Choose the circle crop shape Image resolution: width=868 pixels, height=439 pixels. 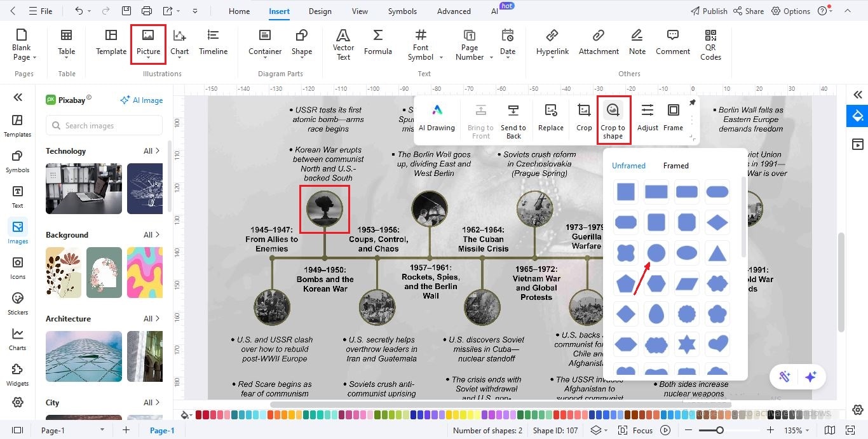point(656,253)
